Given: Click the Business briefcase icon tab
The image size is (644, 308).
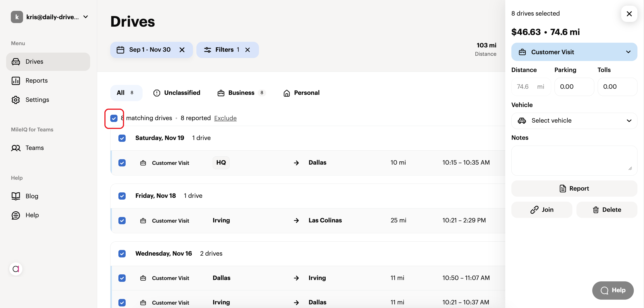Looking at the screenshot, I should [x=221, y=93].
